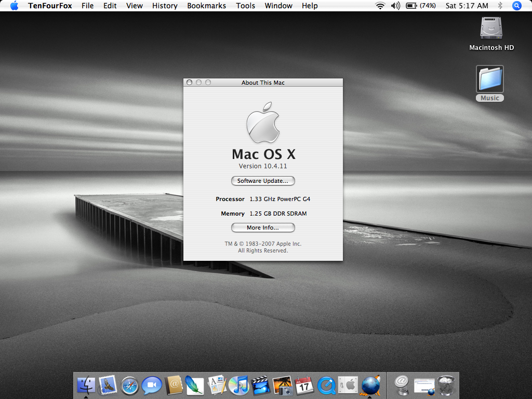
Task: Open the Edit menu
Action: pyautogui.click(x=110, y=6)
